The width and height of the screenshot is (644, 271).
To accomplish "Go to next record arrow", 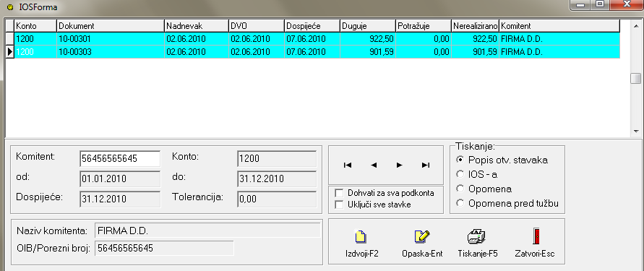I will point(399,165).
